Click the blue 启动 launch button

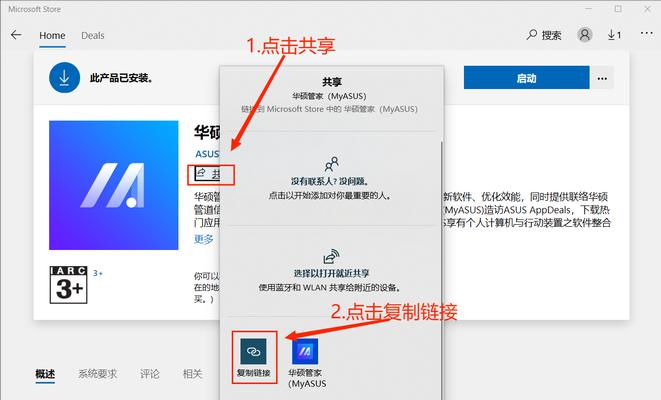pos(527,78)
